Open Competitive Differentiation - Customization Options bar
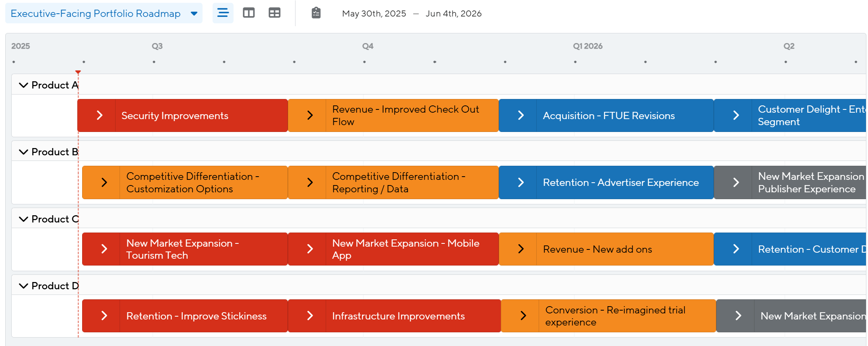 192,183
